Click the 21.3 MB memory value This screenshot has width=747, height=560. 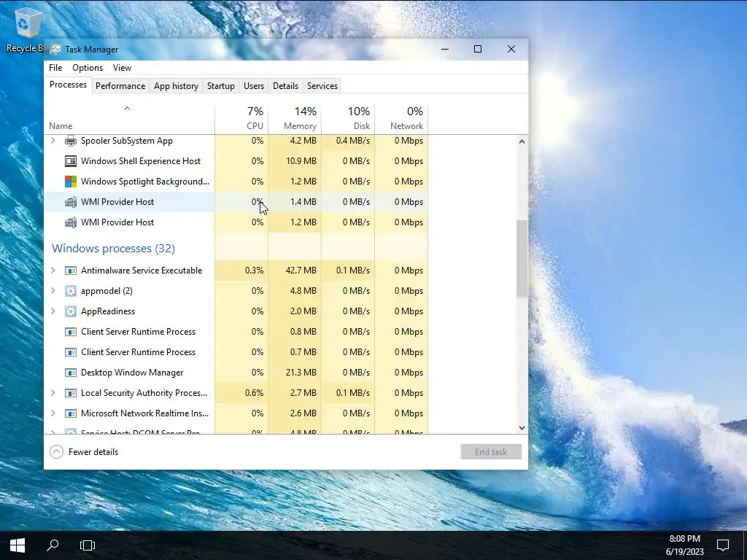(x=301, y=373)
